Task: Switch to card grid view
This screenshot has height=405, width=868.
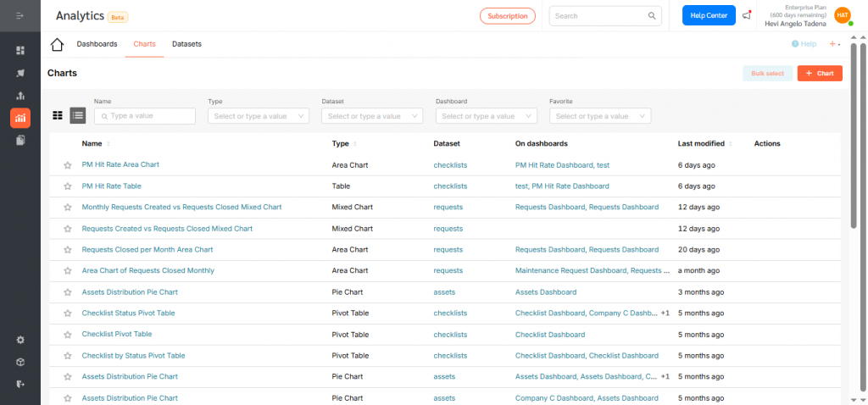Action: [x=58, y=116]
